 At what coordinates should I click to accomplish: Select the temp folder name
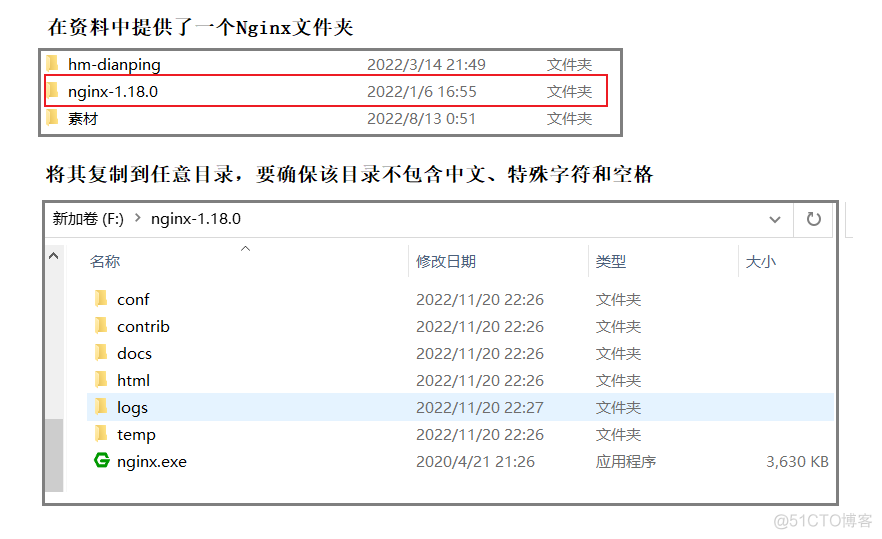point(136,435)
